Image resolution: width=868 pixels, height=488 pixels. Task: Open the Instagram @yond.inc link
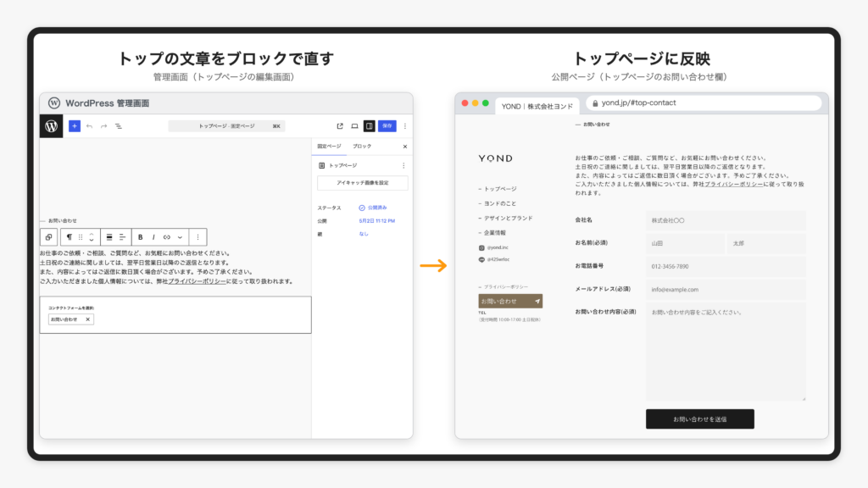pos(493,248)
